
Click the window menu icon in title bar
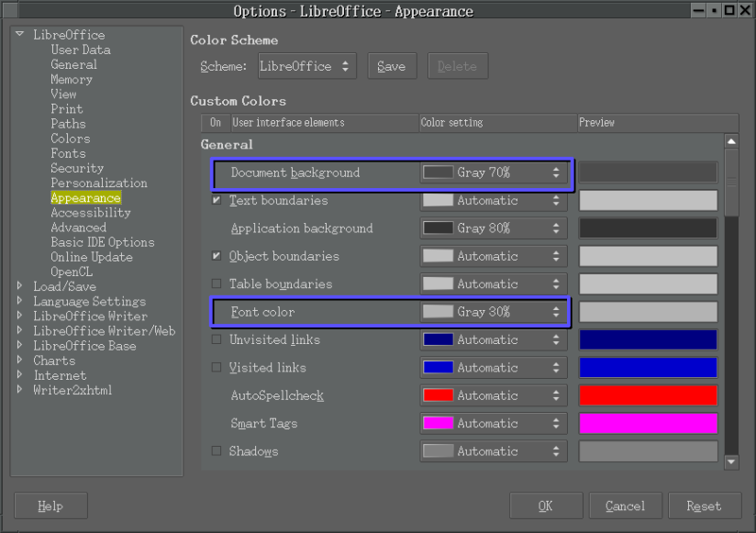coord(12,11)
